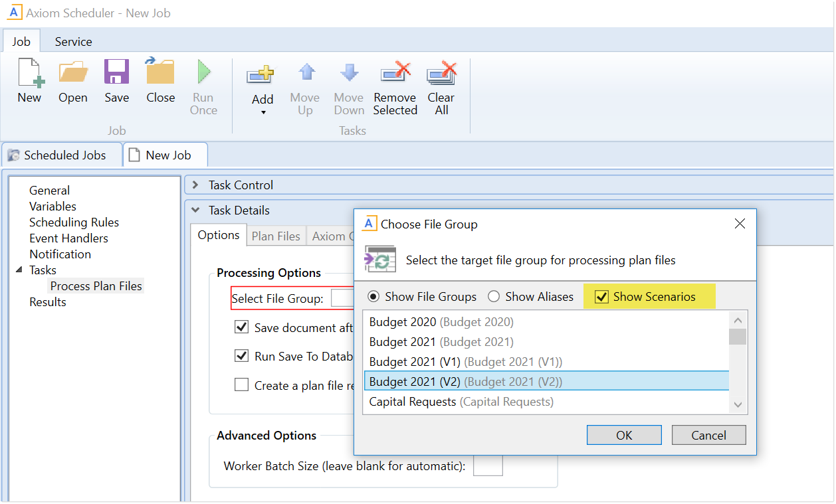Enable the Create a plan file checkbox

click(241, 385)
